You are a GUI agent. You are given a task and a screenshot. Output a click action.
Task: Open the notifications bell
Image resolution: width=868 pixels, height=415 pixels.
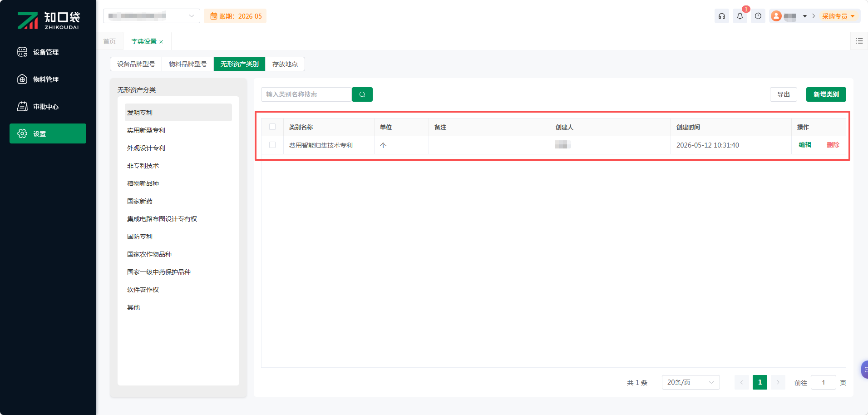pos(740,16)
